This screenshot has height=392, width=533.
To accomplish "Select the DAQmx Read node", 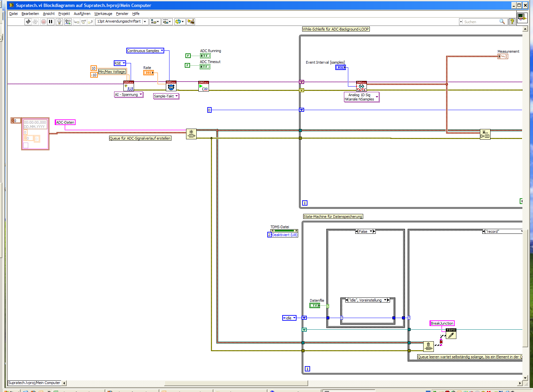I will pyautogui.click(x=362, y=86).
